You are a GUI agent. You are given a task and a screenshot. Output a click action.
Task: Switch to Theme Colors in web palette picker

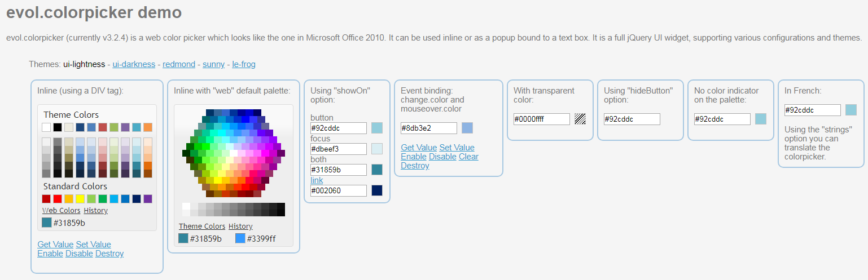coord(202,226)
